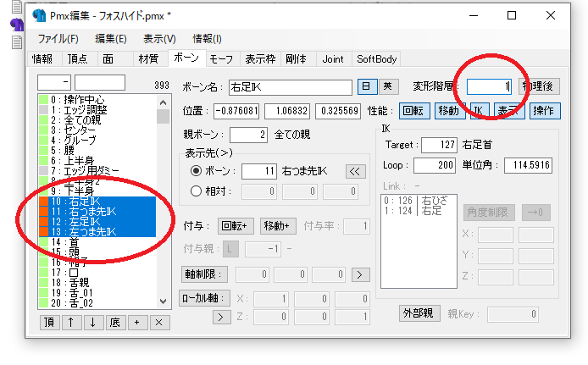The width and height of the screenshot is (588, 365).
Task: Open 情報(I) menu
Action: (x=207, y=39)
